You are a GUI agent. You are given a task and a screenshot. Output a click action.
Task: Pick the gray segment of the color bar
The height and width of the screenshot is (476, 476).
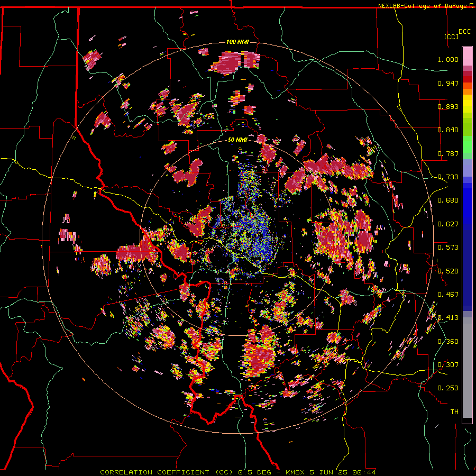pyautogui.click(x=467, y=368)
